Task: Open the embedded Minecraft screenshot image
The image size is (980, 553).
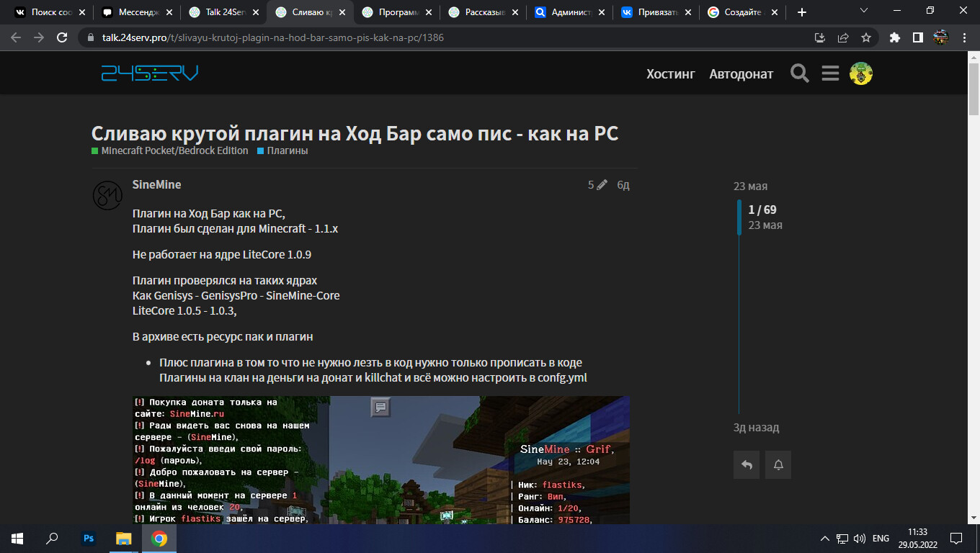Action: [x=381, y=459]
